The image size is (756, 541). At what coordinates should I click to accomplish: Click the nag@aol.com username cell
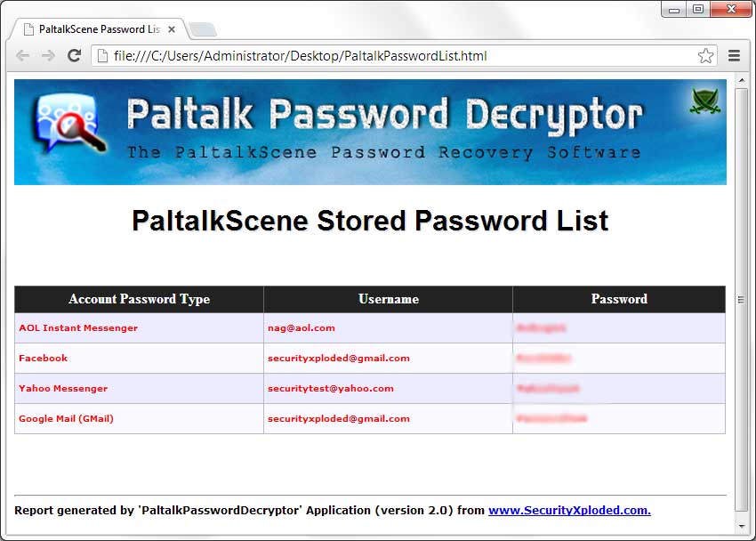click(388, 327)
